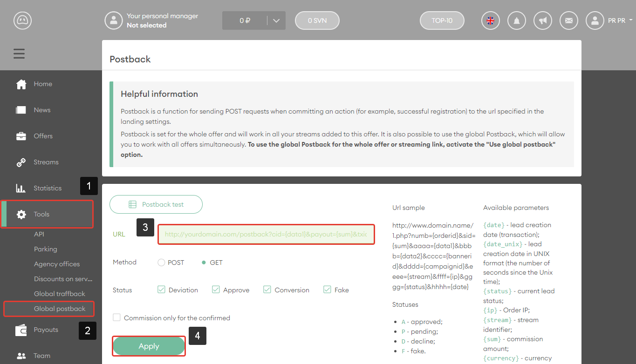Click the hamburger menu icon
This screenshot has height=364, width=636.
click(19, 54)
